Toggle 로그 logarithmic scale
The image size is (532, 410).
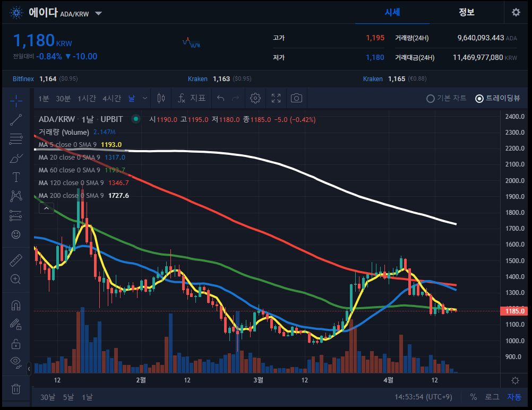tap(492, 397)
